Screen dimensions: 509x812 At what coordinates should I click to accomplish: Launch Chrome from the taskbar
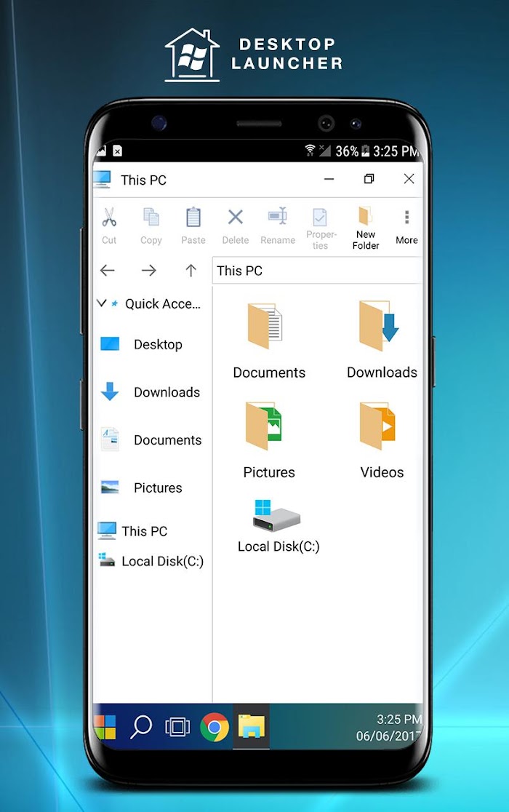(215, 727)
